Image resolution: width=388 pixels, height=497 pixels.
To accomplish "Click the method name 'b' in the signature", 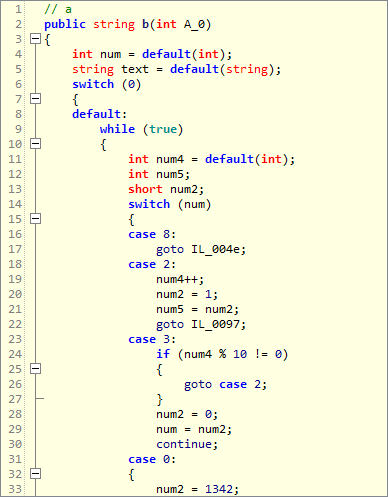I will [145, 24].
